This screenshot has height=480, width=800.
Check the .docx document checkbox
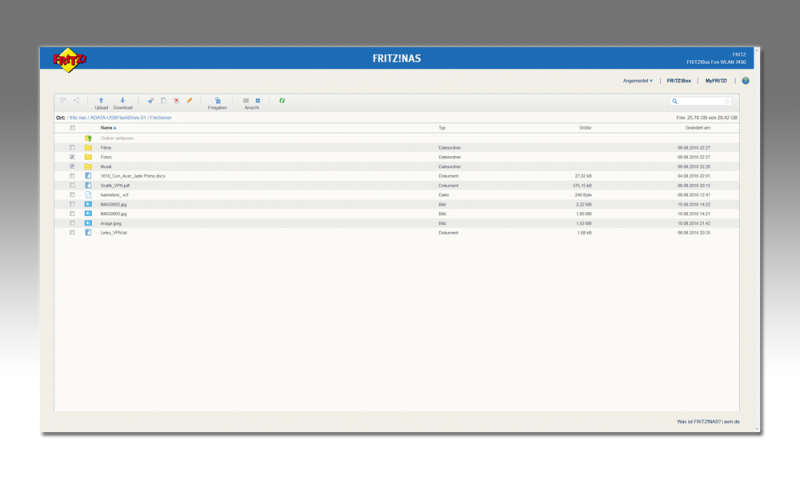72,175
